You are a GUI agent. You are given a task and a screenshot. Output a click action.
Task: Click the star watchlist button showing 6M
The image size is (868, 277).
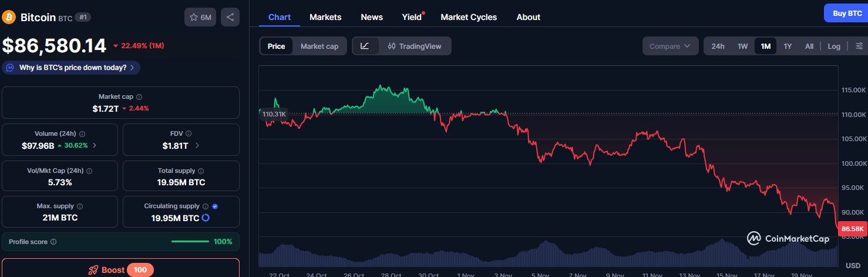point(200,17)
